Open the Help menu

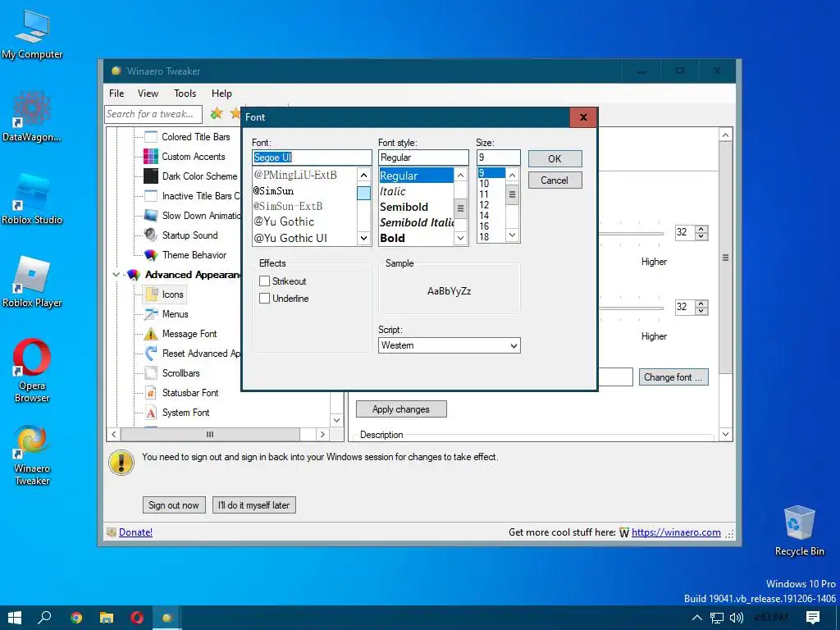(221, 94)
